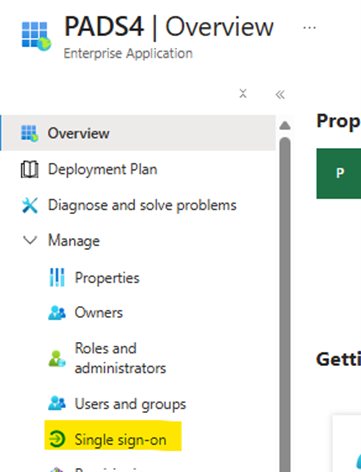Click the Enterprise Application subtitle text

(x=128, y=54)
